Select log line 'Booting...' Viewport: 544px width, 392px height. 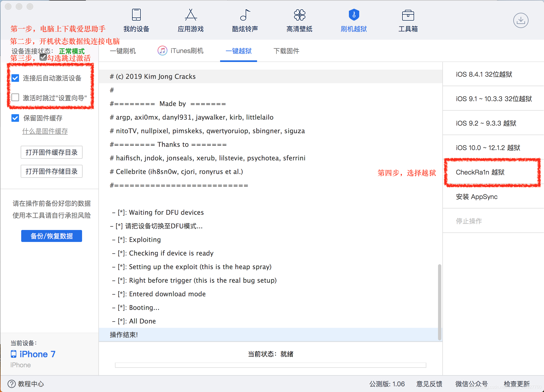click(271, 307)
